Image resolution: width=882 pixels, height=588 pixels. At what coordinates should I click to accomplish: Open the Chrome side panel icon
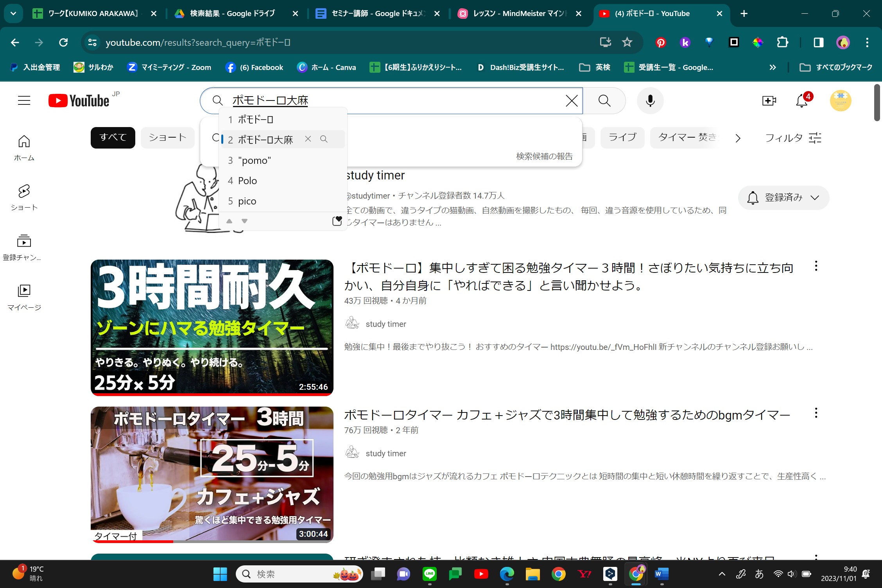pyautogui.click(x=818, y=42)
